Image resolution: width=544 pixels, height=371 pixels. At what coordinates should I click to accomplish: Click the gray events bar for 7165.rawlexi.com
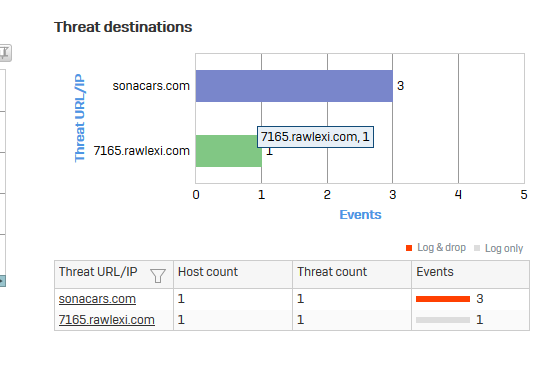pyautogui.click(x=443, y=320)
